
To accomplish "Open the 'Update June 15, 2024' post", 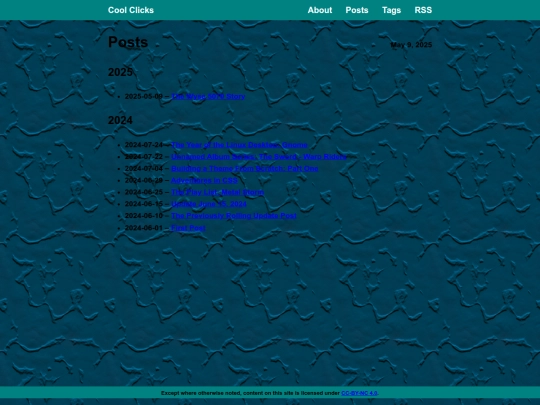I will click(x=209, y=204).
